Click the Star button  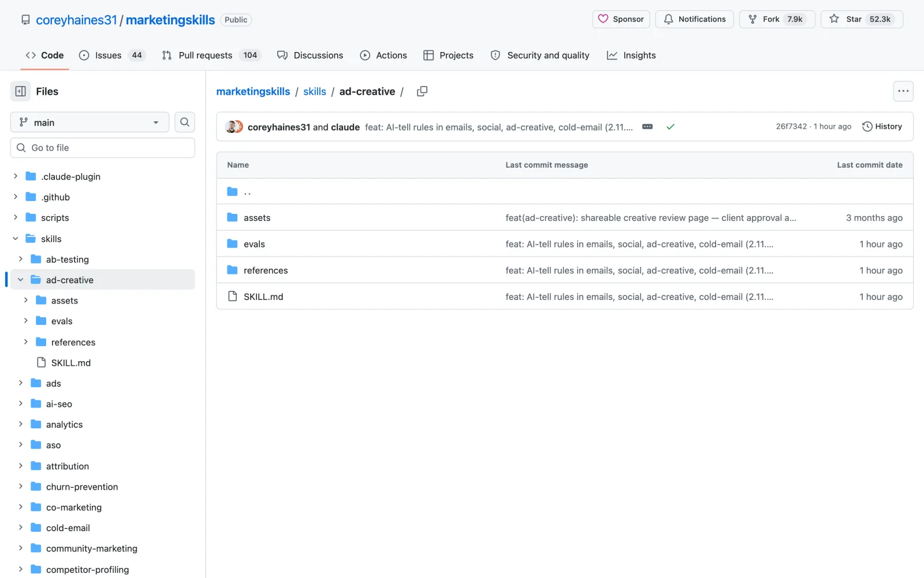point(862,19)
